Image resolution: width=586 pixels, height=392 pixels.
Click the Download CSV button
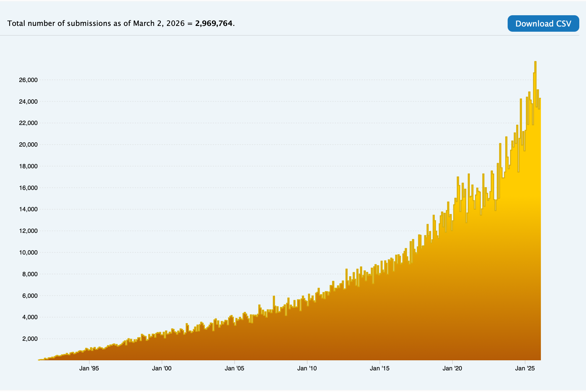tap(543, 23)
